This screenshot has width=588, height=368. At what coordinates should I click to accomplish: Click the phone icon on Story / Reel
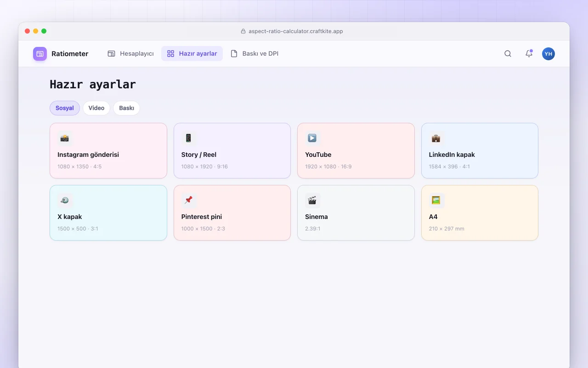point(188,138)
